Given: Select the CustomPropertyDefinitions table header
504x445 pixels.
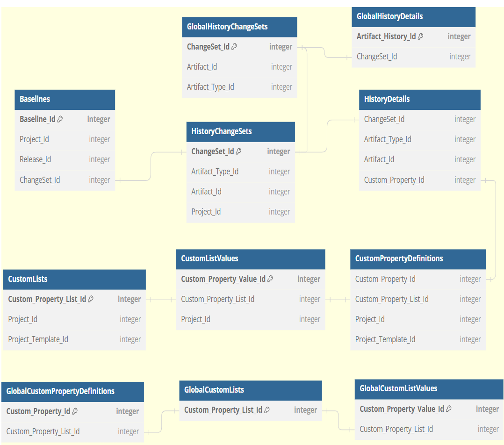Looking at the screenshot, I should pyautogui.click(x=418, y=258).
